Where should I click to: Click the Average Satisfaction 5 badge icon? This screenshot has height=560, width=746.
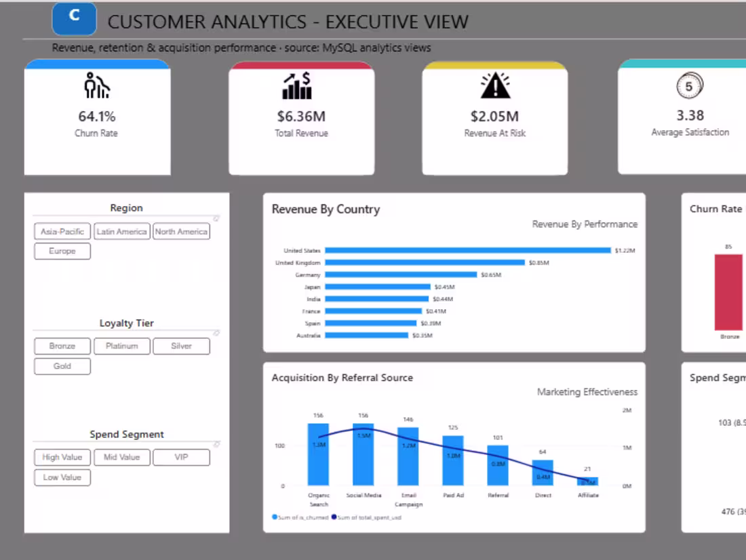click(690, 85)
